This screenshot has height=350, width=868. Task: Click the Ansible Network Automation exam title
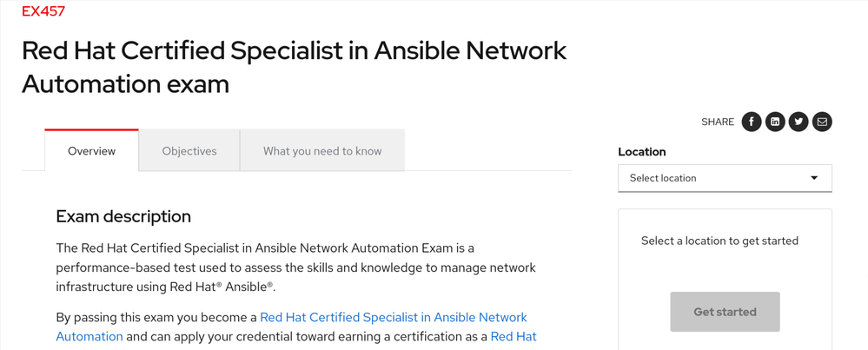click(294, 67)
